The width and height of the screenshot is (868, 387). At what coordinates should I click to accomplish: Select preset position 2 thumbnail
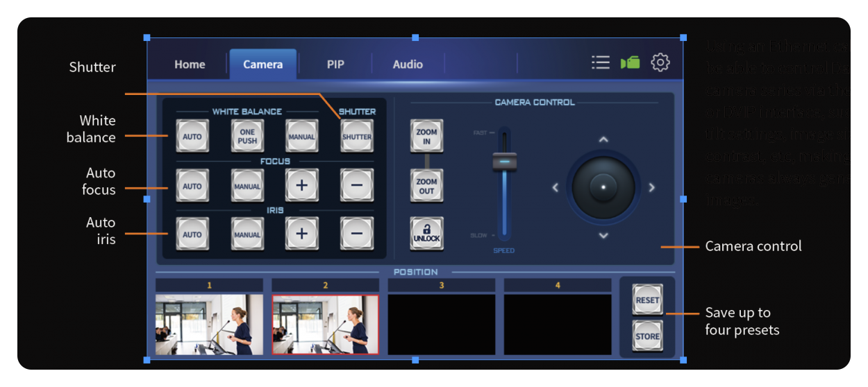coord(326,324)
